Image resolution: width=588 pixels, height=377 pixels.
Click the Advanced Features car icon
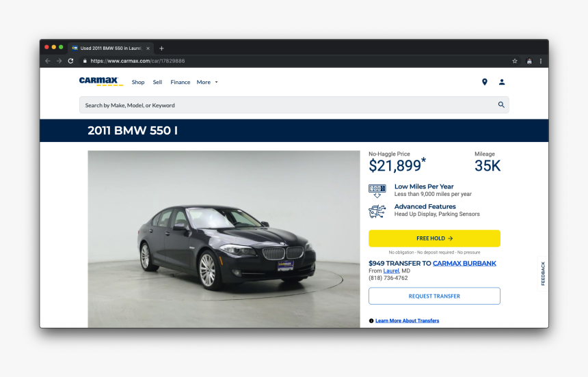coord(377,211)
